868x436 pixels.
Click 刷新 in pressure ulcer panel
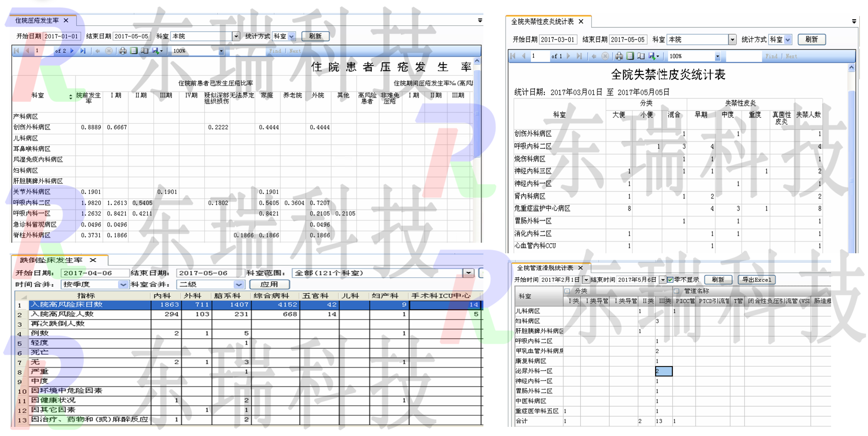315,36
